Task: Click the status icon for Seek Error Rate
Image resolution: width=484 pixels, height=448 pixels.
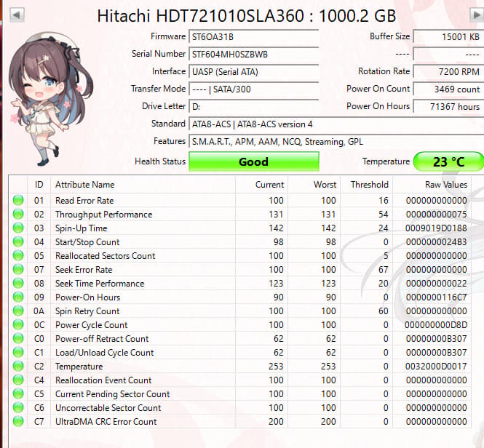Action: pyautogui.click(x=18, y=269)
